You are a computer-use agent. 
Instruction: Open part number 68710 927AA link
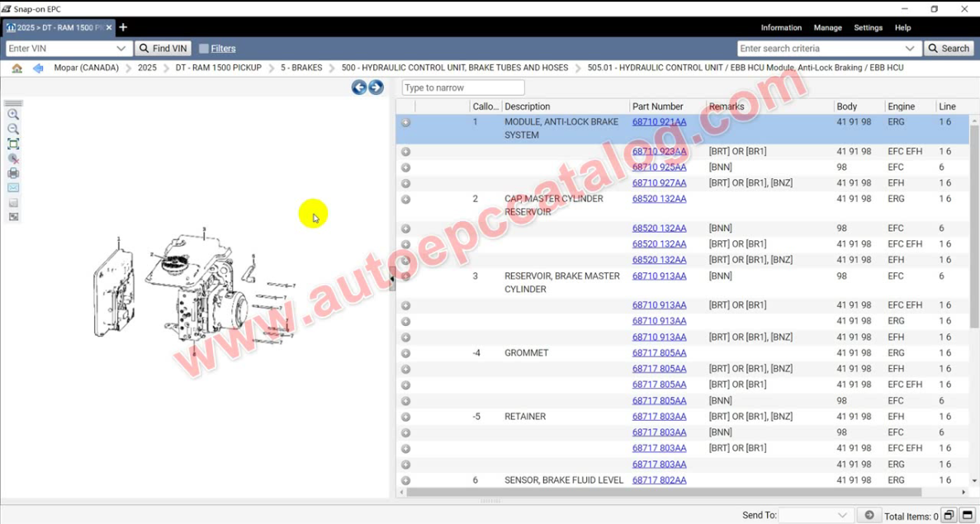coord(659,183)
